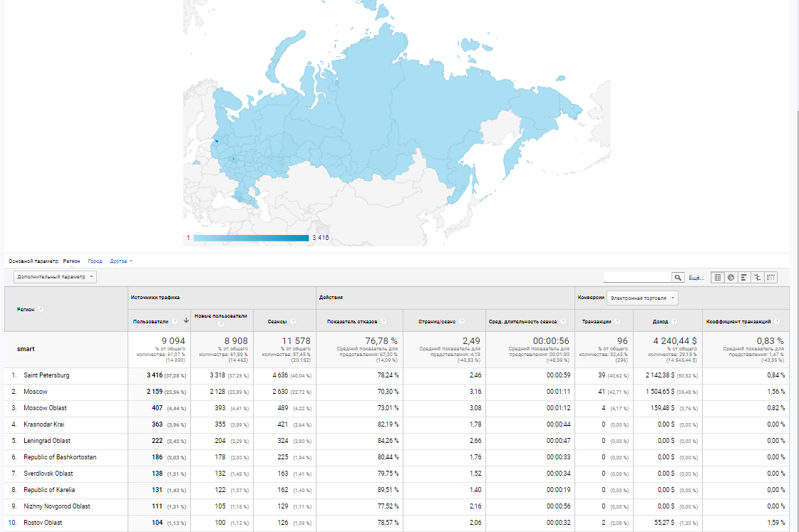Sort by the Показатель отказов column header
The height and width of the screenshot is (532, 799).
[x=352, y=322]
